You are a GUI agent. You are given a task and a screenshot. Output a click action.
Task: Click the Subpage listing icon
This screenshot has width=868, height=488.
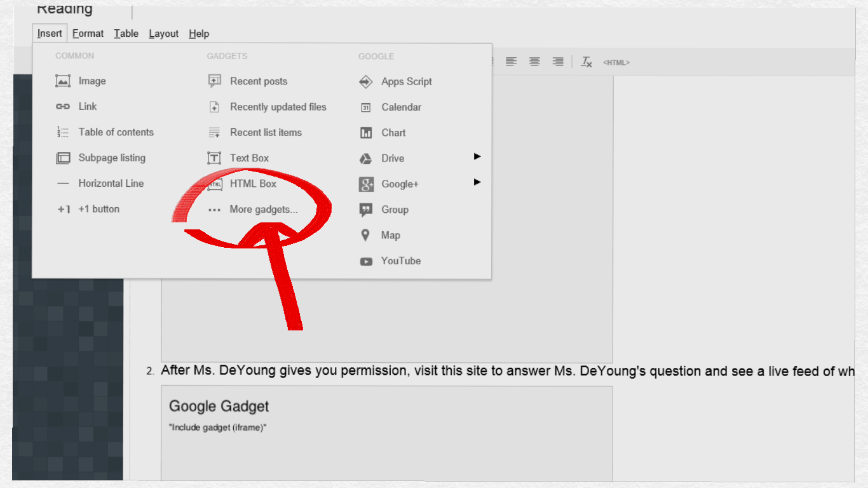63,158
